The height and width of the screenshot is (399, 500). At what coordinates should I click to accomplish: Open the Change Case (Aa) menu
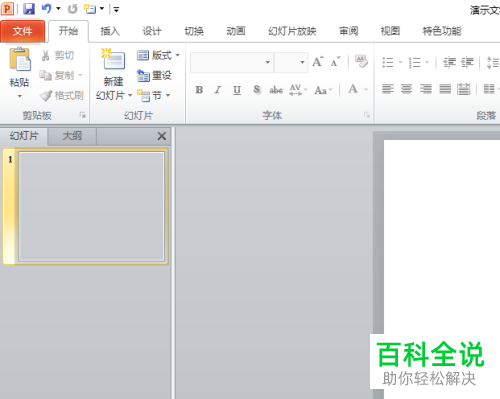pyautogui.click(x=323, y=90)
